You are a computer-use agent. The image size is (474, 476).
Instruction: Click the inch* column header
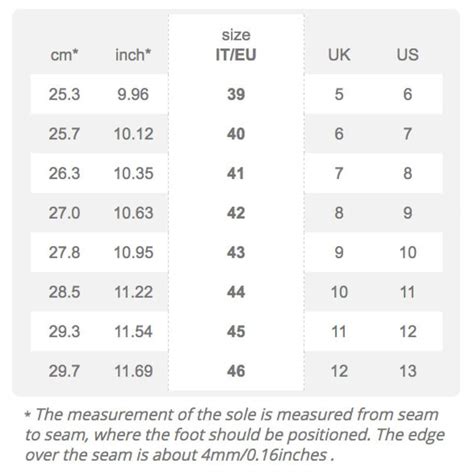pyautogui.click(x=133, y=55)
